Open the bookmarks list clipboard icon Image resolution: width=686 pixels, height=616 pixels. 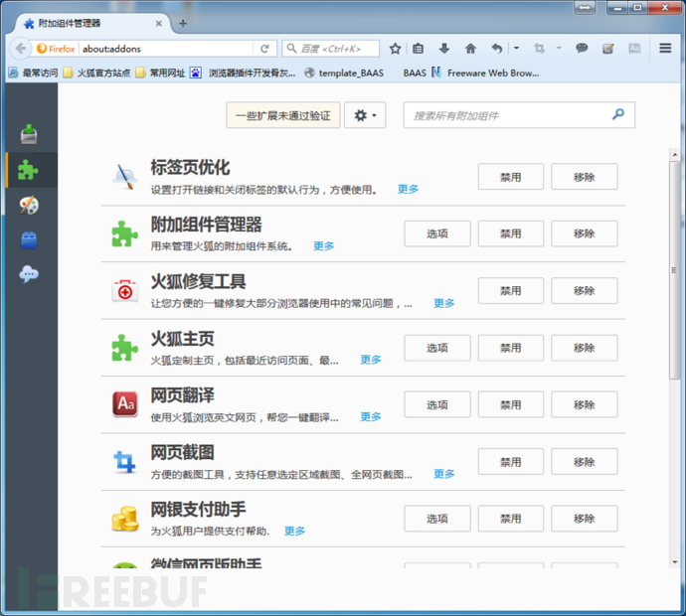[x=419, y=48]
